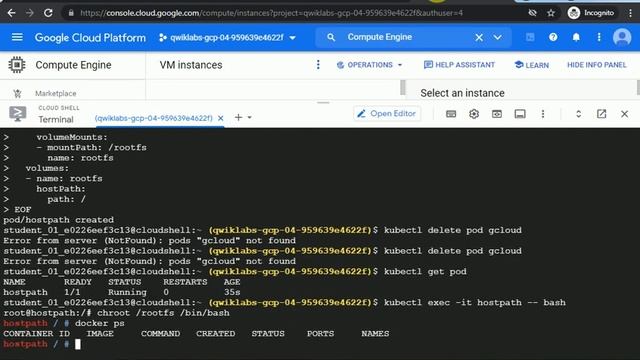Click the 'docker ps' command text

click(100, 324)
